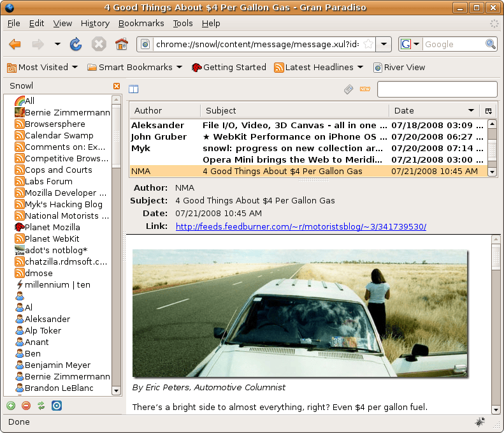The height and width of the screenshot is (433, 504).
Task: Open the History menu
Action: (x=95, y=24)
